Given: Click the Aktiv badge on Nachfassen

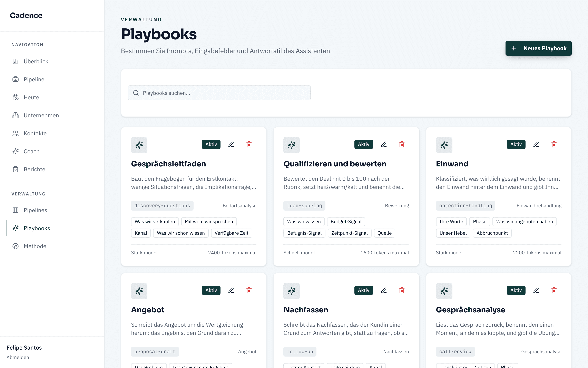Looking at the screenshot, I should pyautogui.click(x=364, y=290).
